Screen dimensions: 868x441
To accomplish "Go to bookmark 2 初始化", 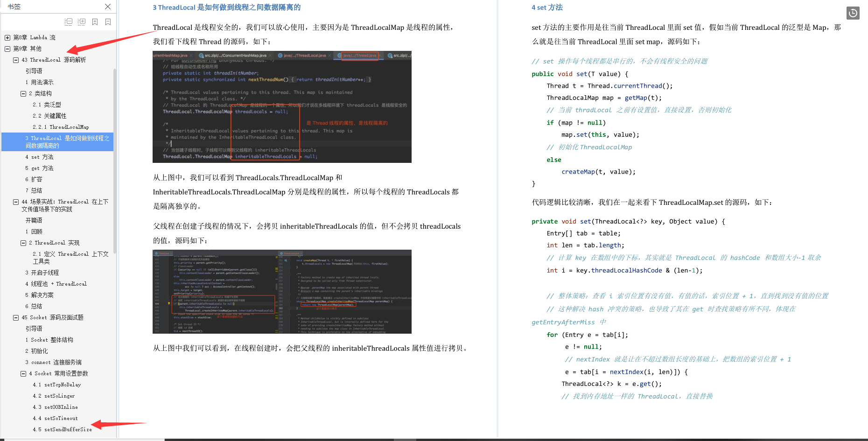I will [36, 351].
